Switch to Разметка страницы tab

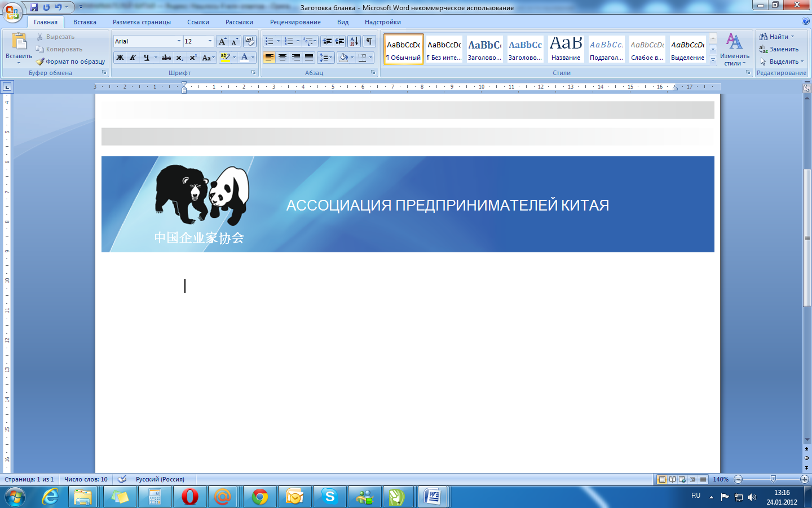[x=142, y=22]
